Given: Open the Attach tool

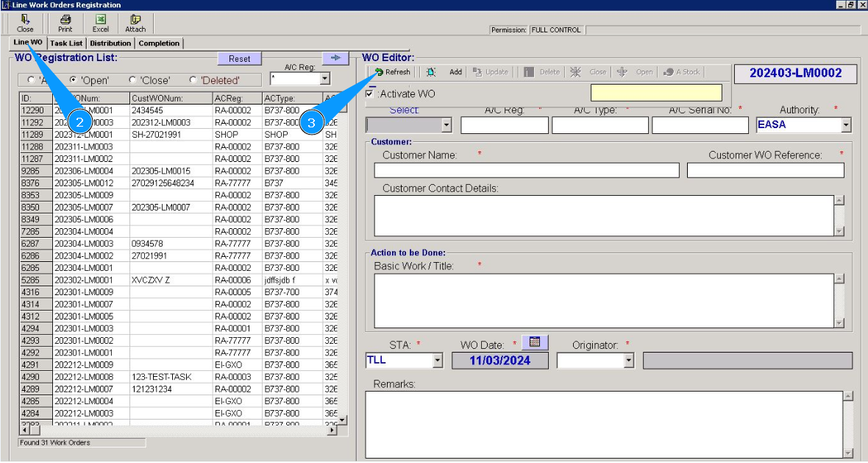Looking at the screenshot, I should [x=135, y=23].
